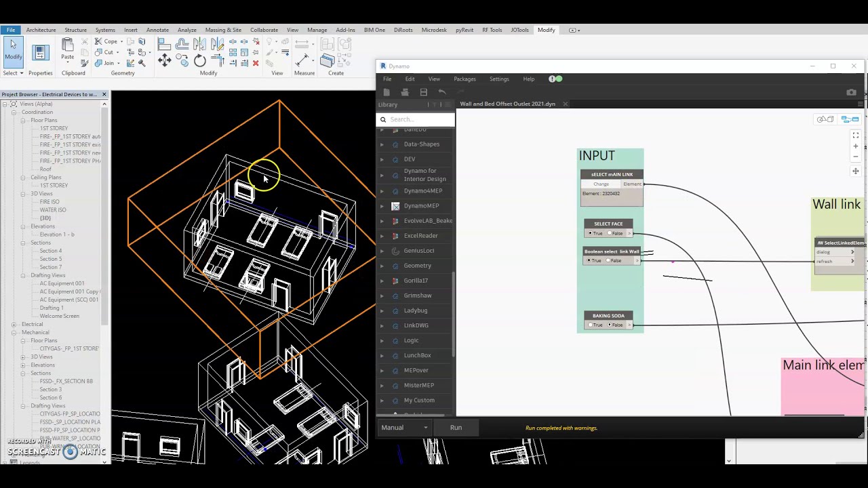Click Dynamo Save toolbar icon

point(423,92)
